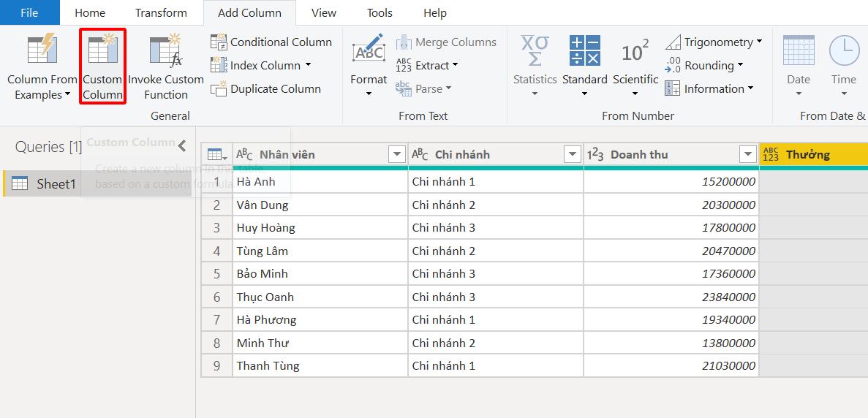Open the Tools ribbon tab
This screenshot has width=868, height=418.
pyautogui.click(x=380, y=12)
